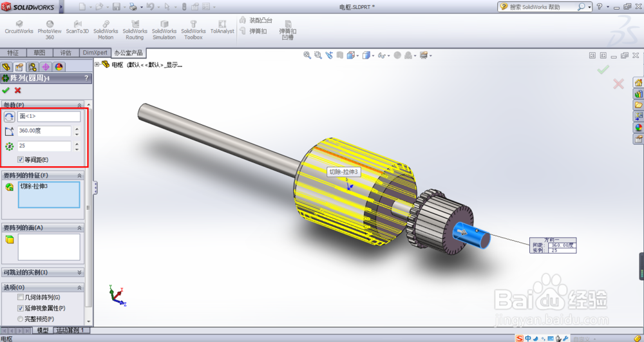This screenshot has width=644, height=342.
Task: Launch SolidWorks Motion add-in
Action: [106, 30]
